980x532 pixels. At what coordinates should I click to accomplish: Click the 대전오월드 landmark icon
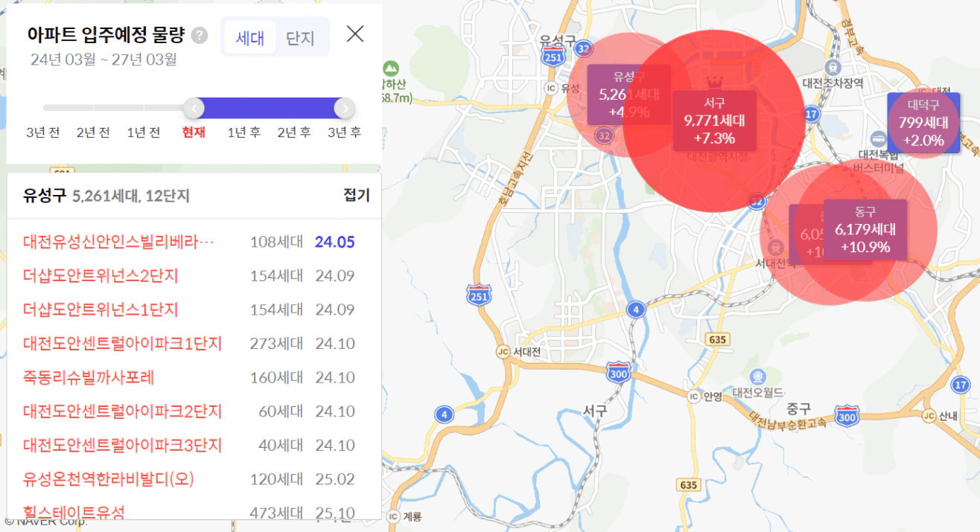click(x=758, y=376)
